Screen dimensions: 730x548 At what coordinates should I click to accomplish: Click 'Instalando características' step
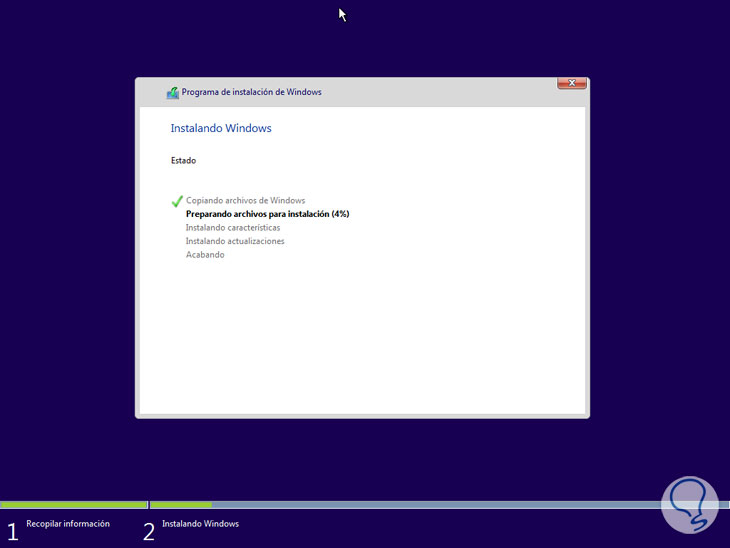[x=233, y=227]
